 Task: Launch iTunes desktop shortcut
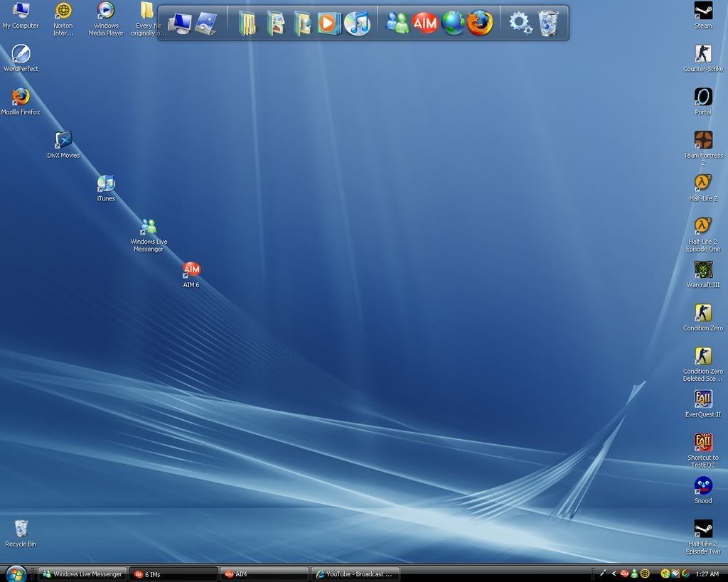(106, 188)
